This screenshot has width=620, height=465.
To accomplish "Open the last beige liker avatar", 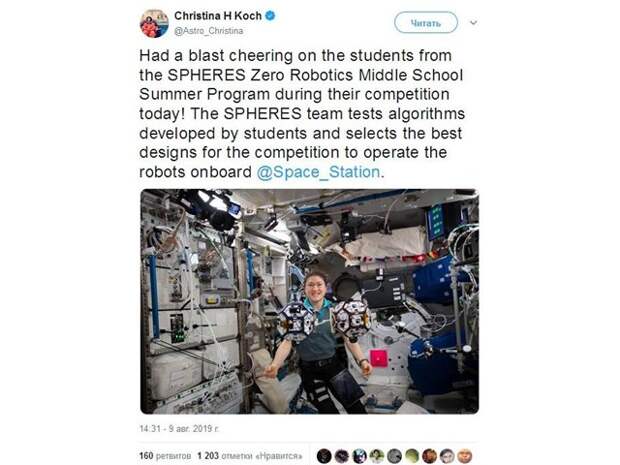I will (x=465, y=456).
